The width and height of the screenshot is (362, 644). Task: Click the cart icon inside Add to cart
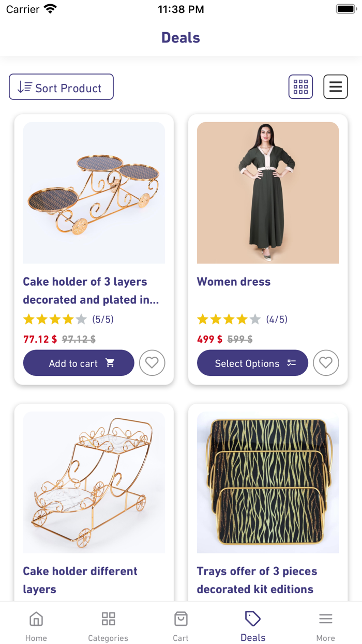[110, 363]
